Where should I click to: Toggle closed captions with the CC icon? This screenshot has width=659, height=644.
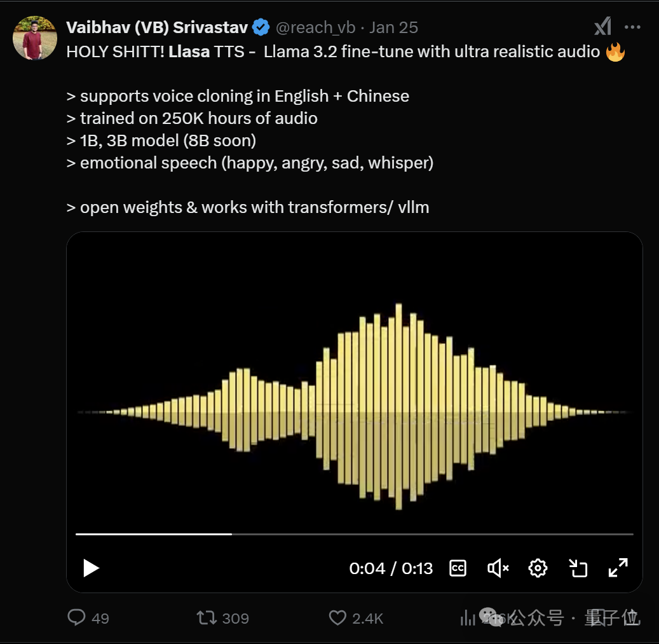point(458,568)
